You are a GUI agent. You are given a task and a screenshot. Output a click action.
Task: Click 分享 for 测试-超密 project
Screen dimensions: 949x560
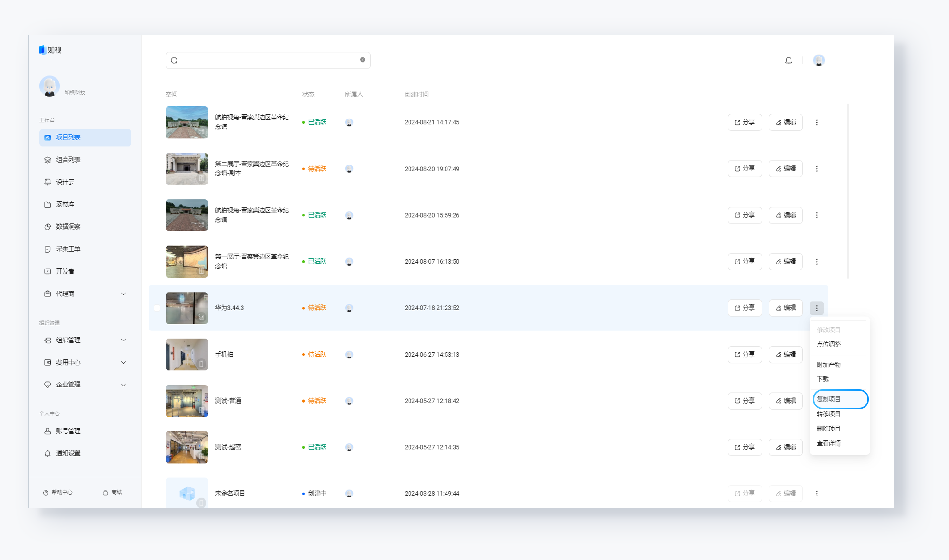(745, 447)
